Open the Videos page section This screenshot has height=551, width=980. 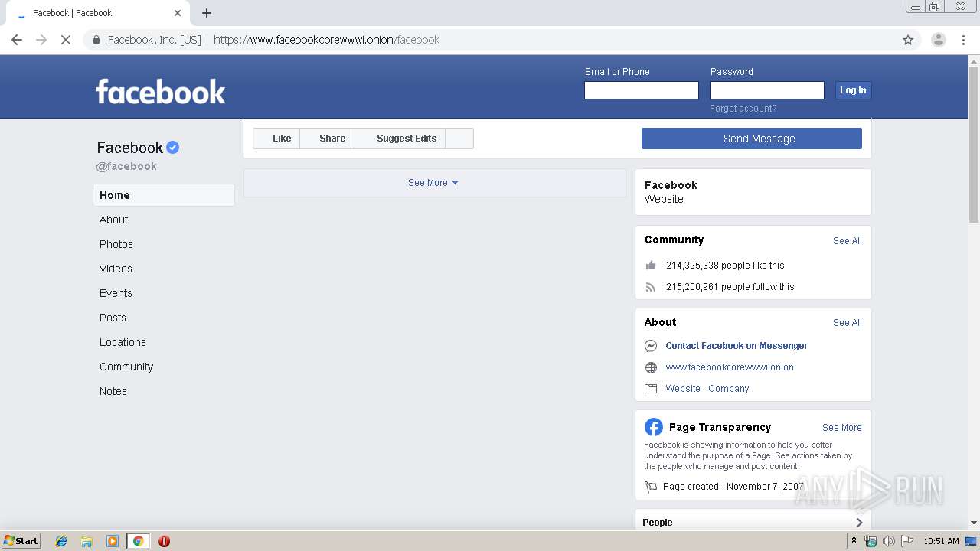tap(116, 269)
